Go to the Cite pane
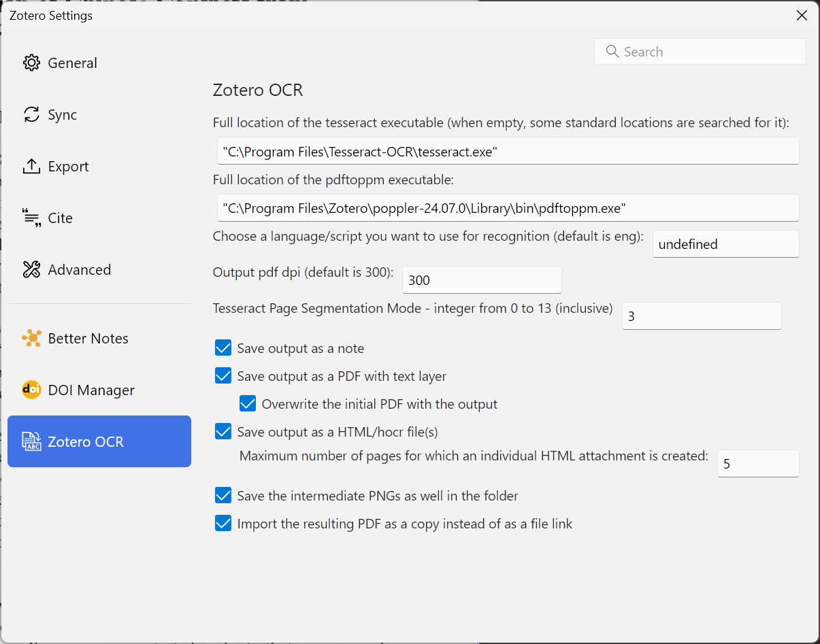The width and height of the screenshot is (820, 644). (x=99, y=218)
